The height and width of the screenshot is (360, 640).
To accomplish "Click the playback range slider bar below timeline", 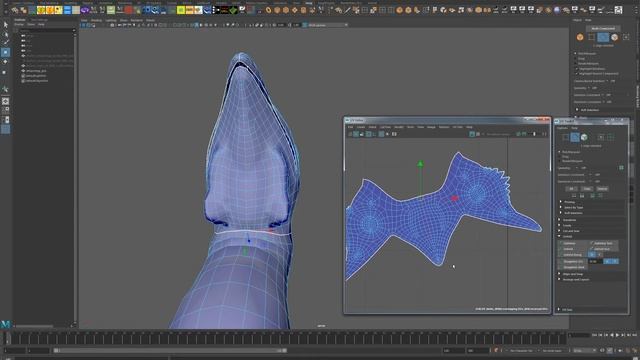I will [170, 351].
